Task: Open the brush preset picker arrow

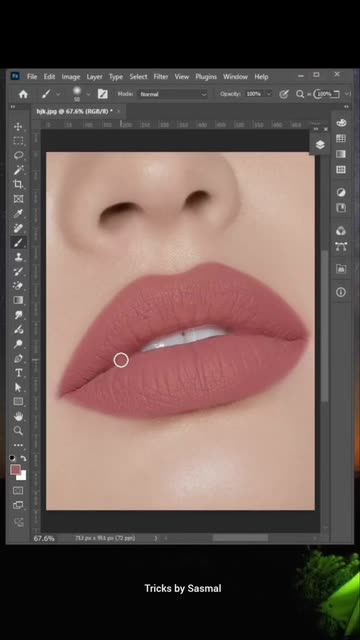Action: pyautogui.click(x=88, y=94)
